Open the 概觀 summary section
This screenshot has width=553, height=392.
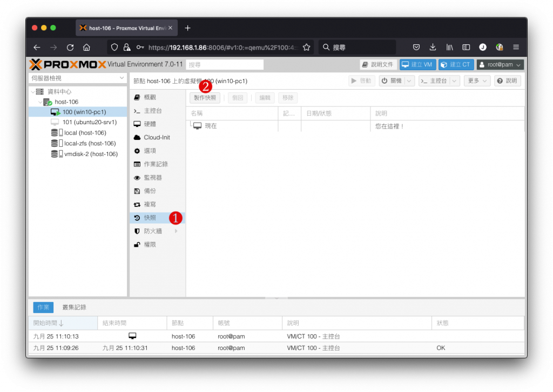[x=157, y=97]
